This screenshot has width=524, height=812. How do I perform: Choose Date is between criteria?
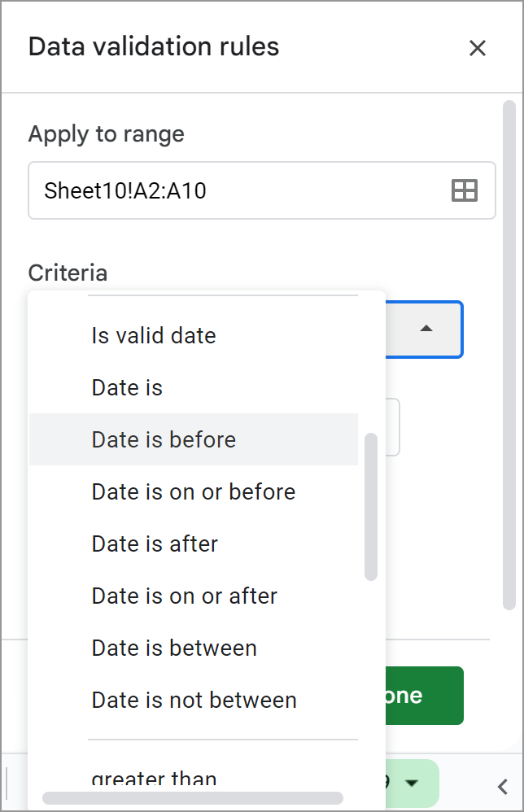pyautogui.click(x=174, y=648)
